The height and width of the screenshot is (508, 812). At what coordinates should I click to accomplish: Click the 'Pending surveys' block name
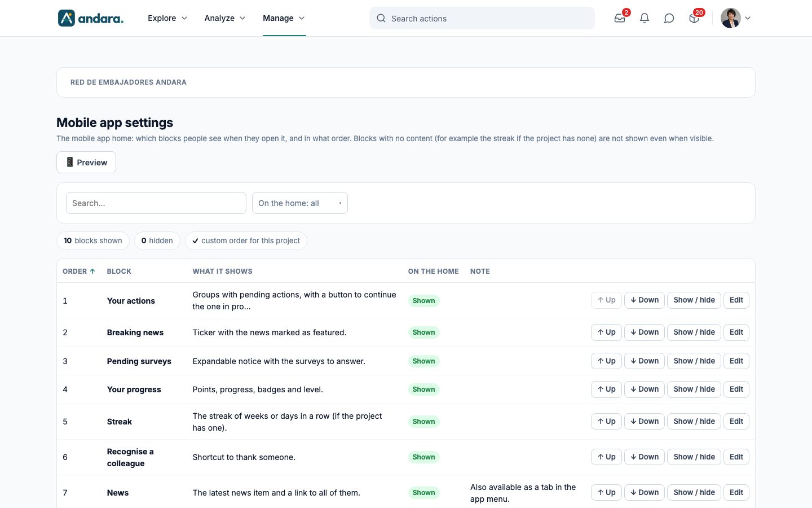(139, 361)
